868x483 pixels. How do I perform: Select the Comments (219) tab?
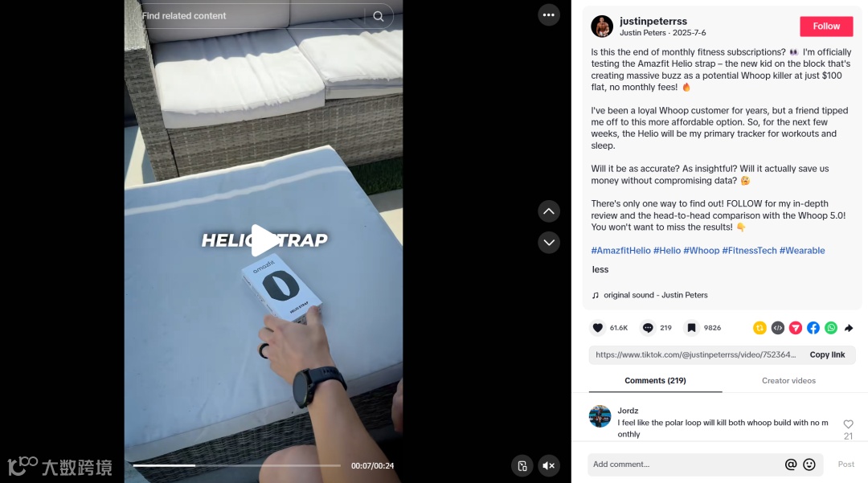coord(656,381)
